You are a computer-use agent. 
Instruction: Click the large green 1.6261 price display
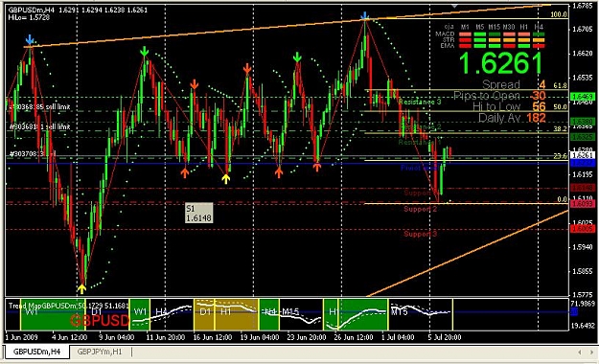click(x=500, y=63)
